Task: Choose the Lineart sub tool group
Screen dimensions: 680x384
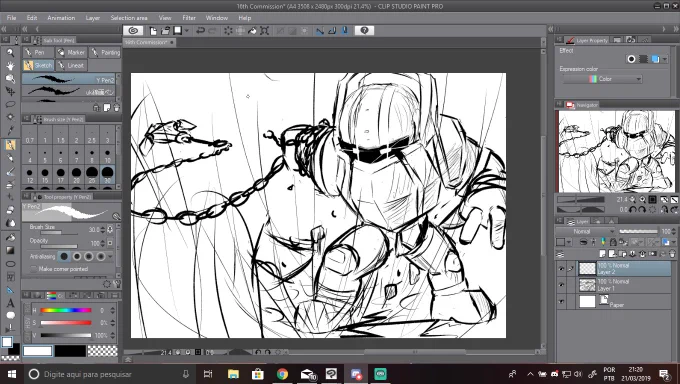Action: (x=72, y=66)
